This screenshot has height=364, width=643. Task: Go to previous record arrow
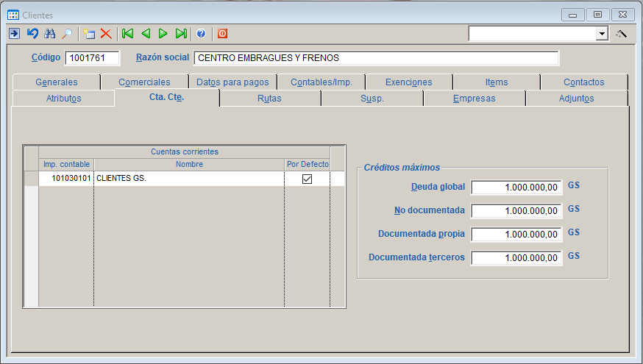[x=146, y=34]
